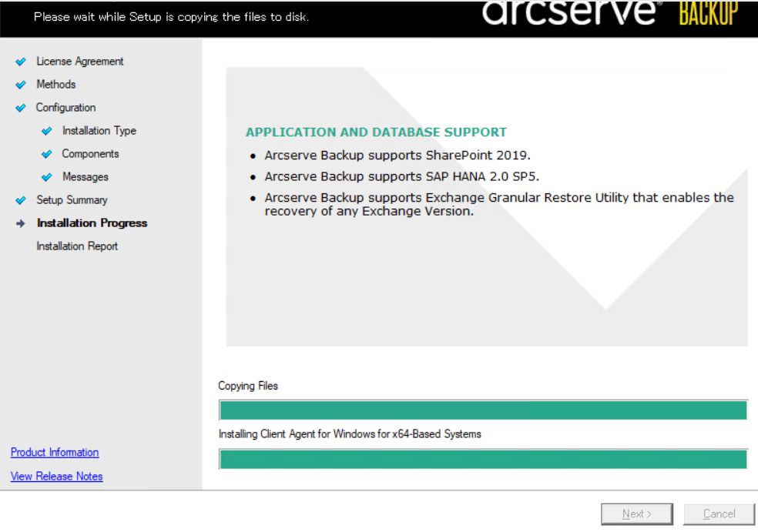This screenshot has width=758, height=532.
Task: Click the checkmark beside Configuration
Action: 21,108
